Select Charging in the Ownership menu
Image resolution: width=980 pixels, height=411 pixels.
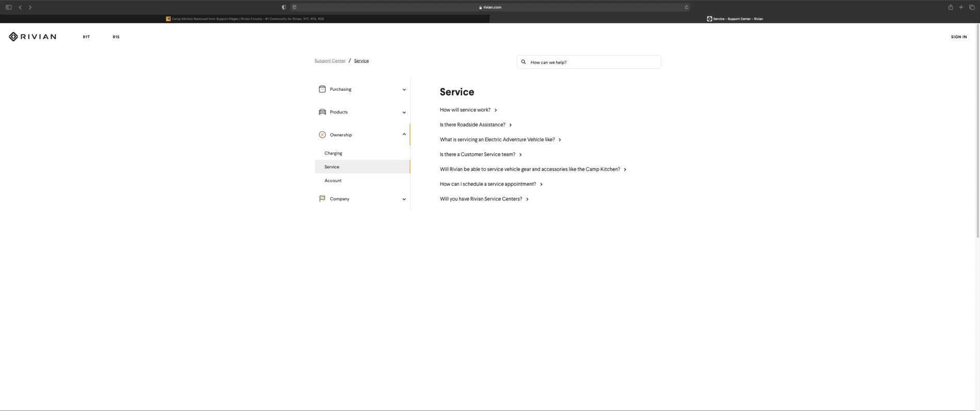[x=333, y=153]
